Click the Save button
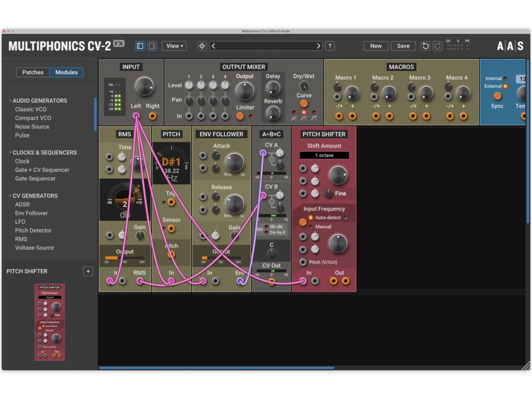532x399 pixels. [403, 46]
